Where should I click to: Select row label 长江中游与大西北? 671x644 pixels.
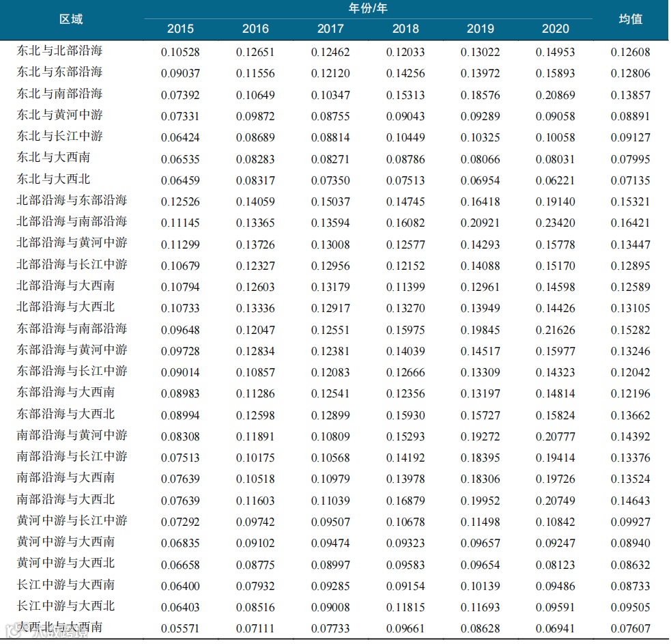[66, 606]
